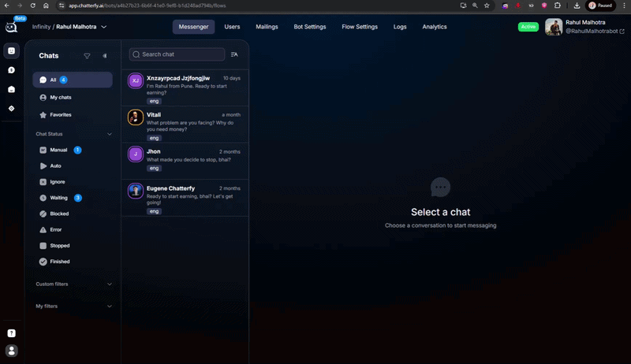631x364 pixels.
Task: Collapse the Chat Status section
Action: point(110,134)
